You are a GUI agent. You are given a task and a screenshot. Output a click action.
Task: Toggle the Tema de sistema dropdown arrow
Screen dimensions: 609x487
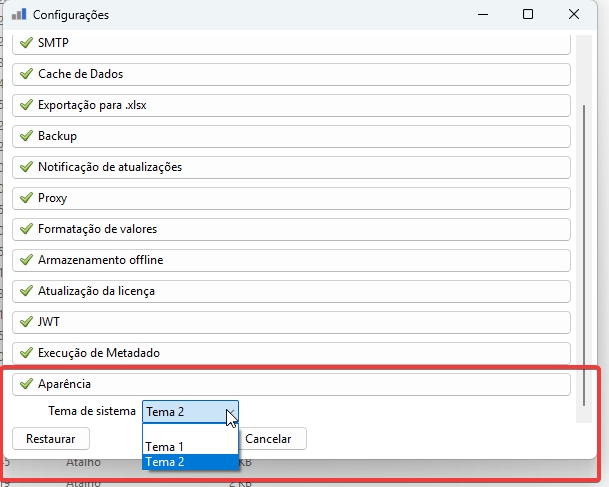tap(231, 412)
